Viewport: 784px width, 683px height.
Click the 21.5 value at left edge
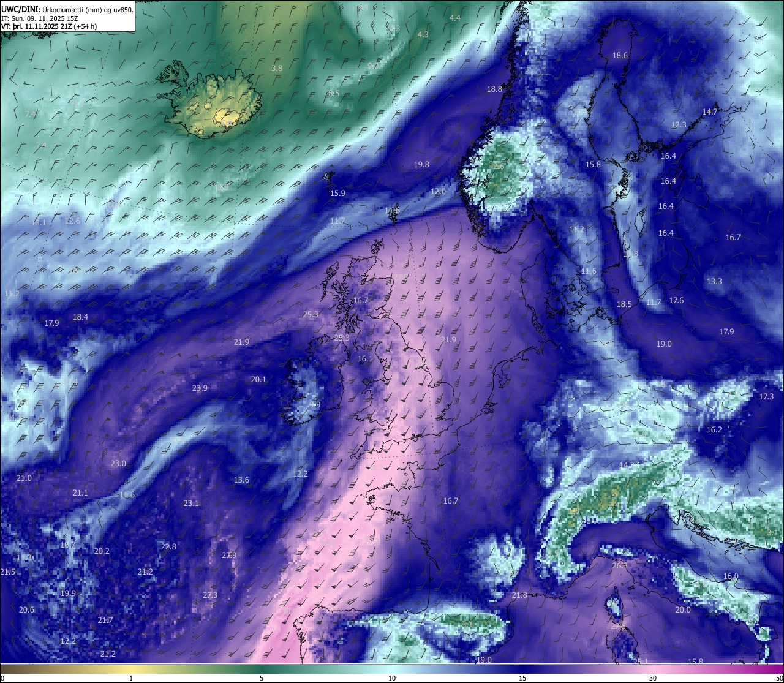point(7,572)
